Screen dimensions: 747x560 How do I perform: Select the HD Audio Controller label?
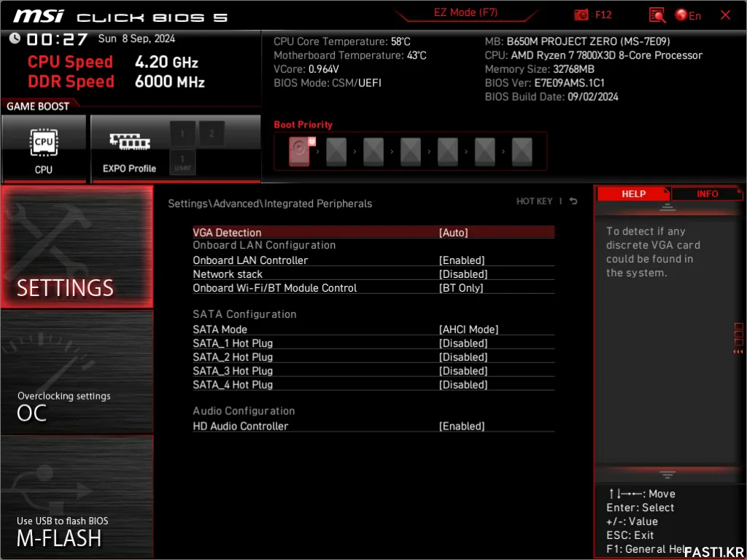click(241, 426)
